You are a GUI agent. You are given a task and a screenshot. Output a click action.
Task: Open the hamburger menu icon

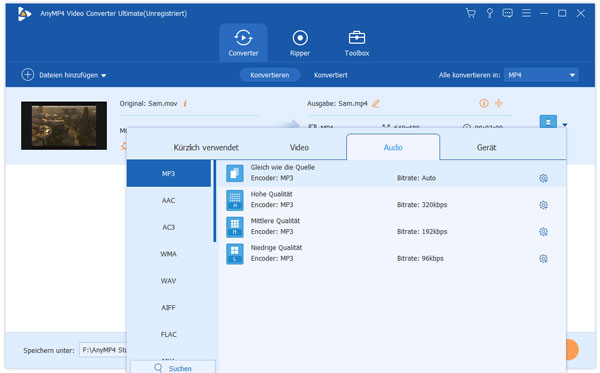526,13
